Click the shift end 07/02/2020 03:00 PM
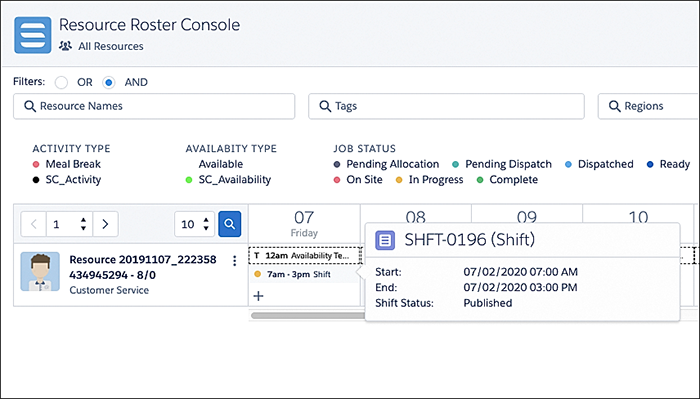Viewport: 700px width, 399px height. pos(521,287)
